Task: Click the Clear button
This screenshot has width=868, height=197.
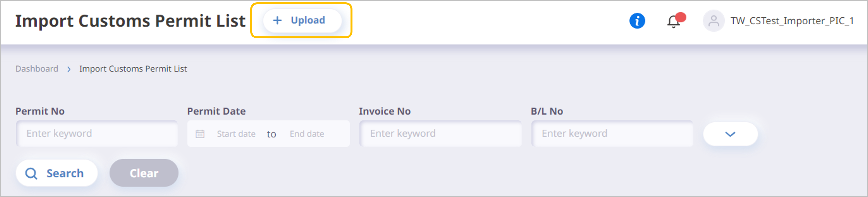Action: (144, 173)
